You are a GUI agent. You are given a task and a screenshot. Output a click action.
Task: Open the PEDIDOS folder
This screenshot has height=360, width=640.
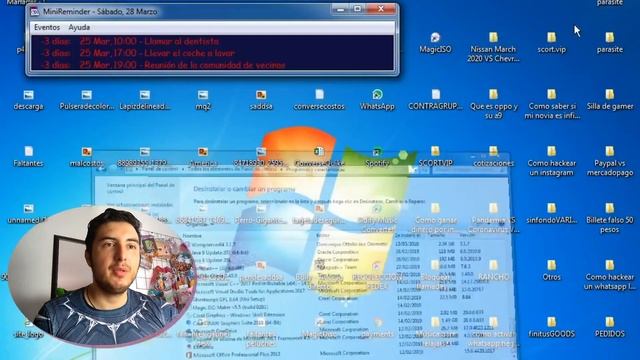(610, 328)
